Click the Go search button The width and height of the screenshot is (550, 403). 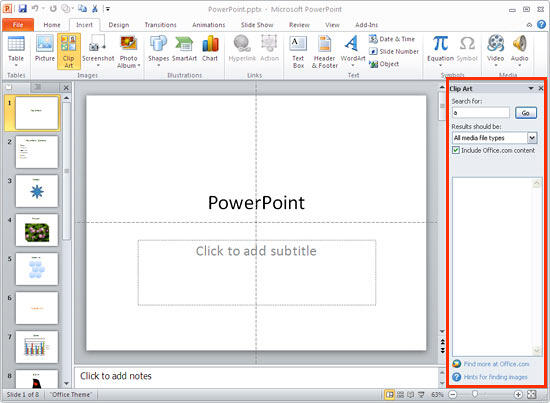tap(525, 113)
